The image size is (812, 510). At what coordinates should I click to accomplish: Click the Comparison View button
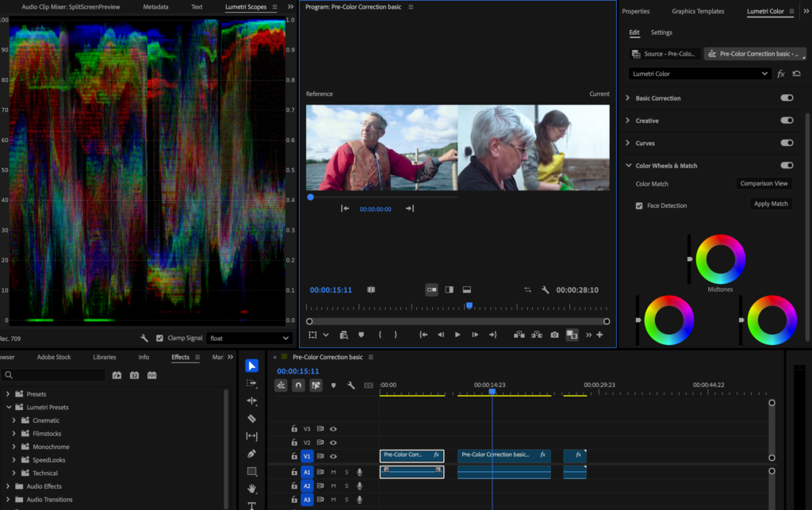764,183
